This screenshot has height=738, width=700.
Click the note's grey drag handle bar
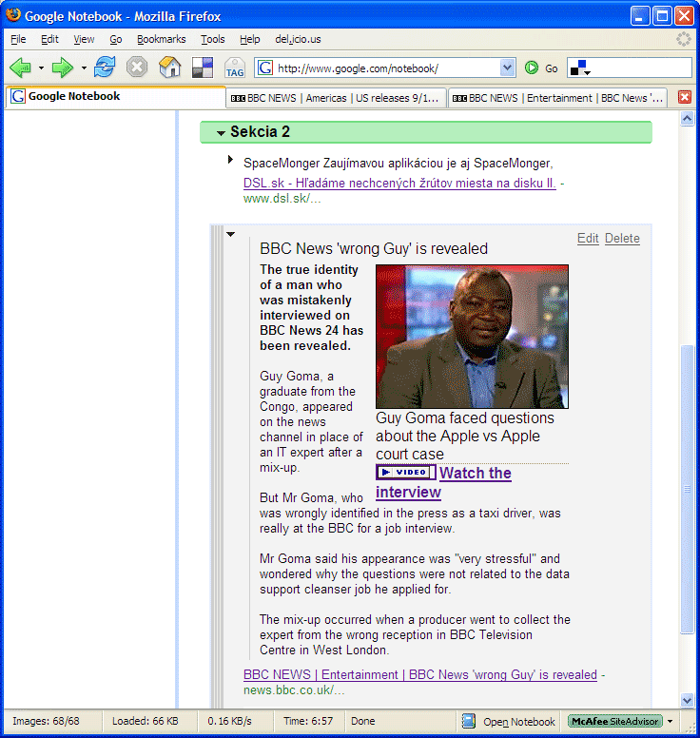pos(217,466)
